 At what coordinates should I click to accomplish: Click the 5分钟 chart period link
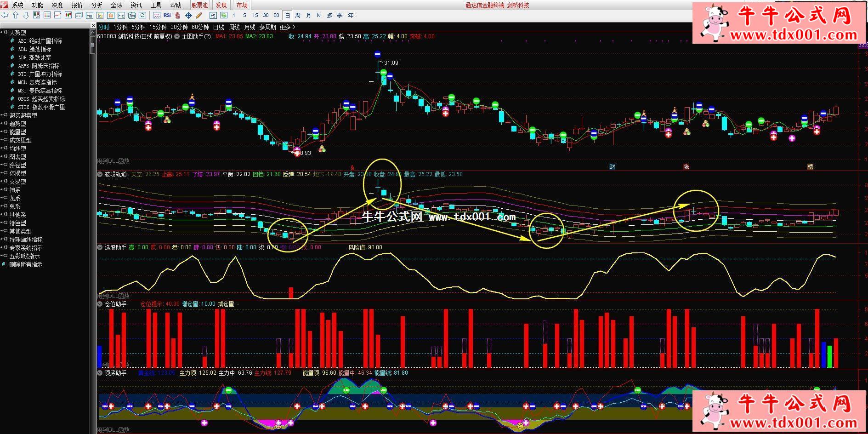(x=138, y=27)
